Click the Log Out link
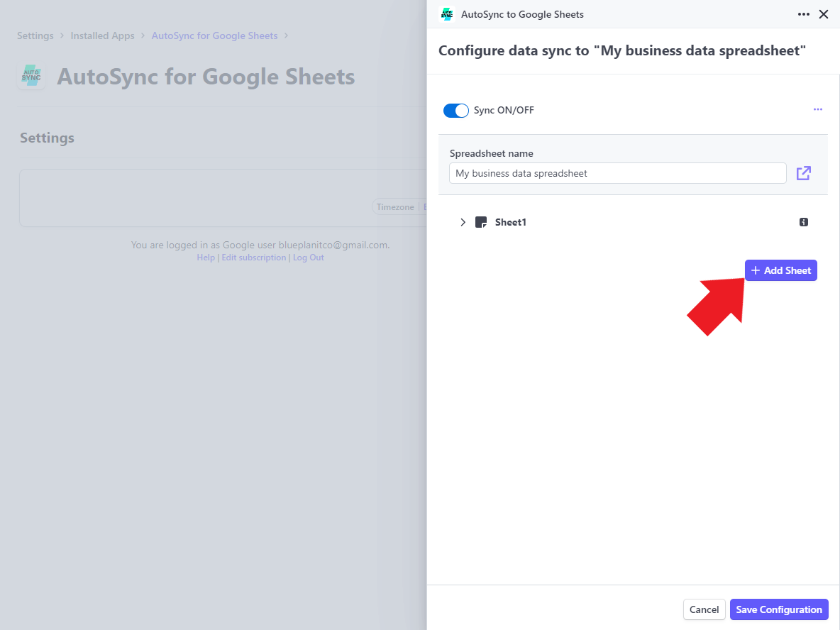This screenshot has width=840, height=630. pyautogui.click(x=308, y=258)
